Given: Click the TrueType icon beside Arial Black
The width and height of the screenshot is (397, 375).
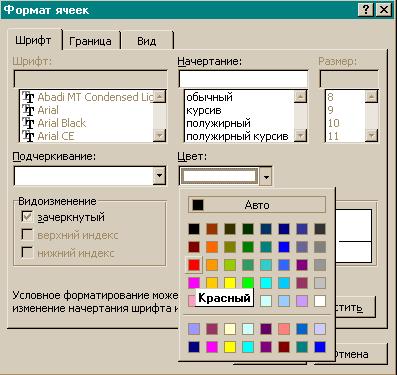Looking at the screenshot, I should click(x=28, y=123).
